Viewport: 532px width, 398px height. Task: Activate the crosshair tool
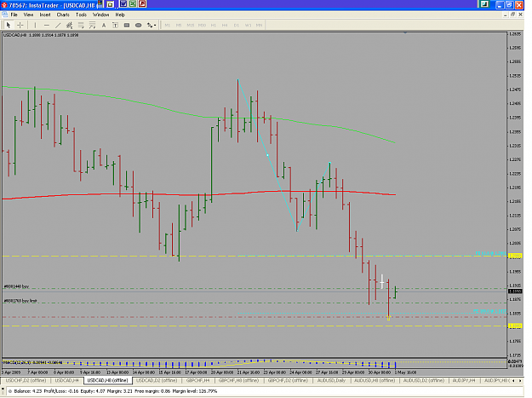coord(20,25)
